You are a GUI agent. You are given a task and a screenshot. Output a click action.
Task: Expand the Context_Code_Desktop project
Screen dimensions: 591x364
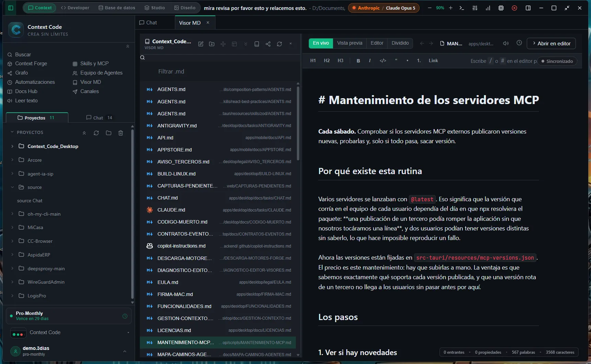(x=12, y=146)
